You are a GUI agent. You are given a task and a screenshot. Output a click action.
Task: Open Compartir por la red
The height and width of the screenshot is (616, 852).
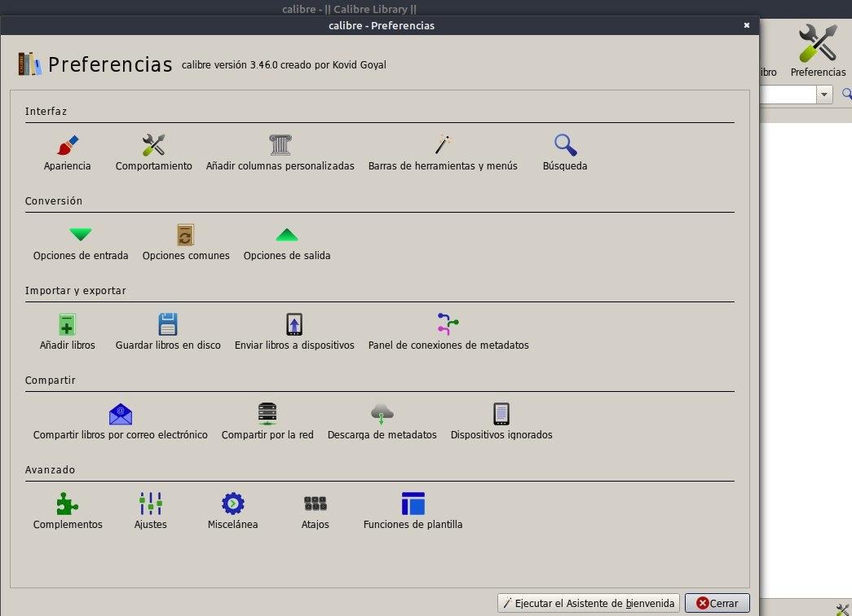pos(267,421)
